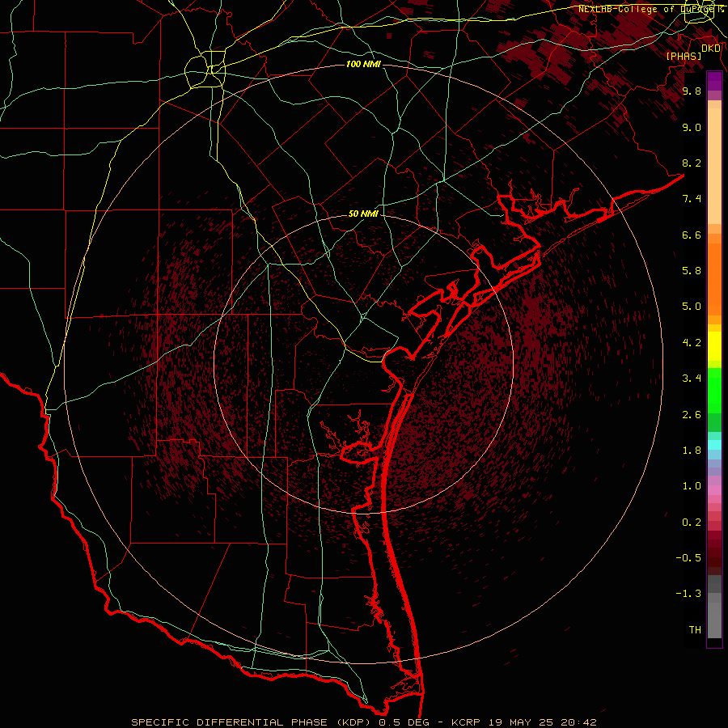
Task: Pick the purple top band of the color bar
Action: pyautogui.click(x=714, y=81)
